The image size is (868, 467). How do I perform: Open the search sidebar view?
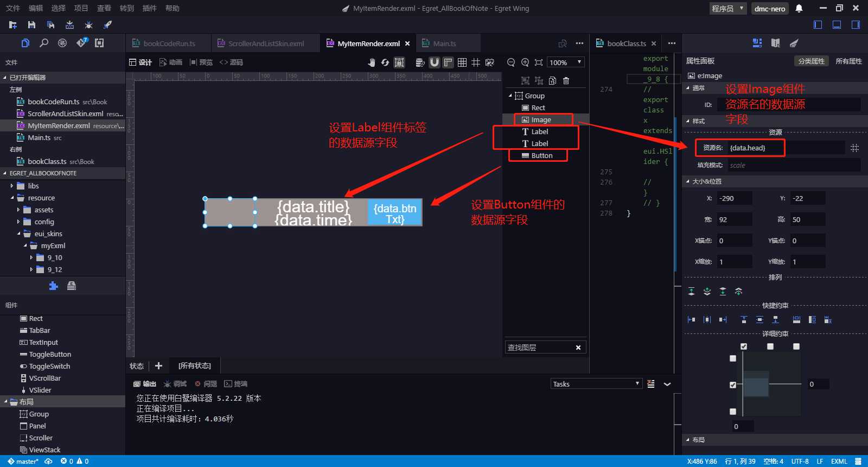click(44, 43)
